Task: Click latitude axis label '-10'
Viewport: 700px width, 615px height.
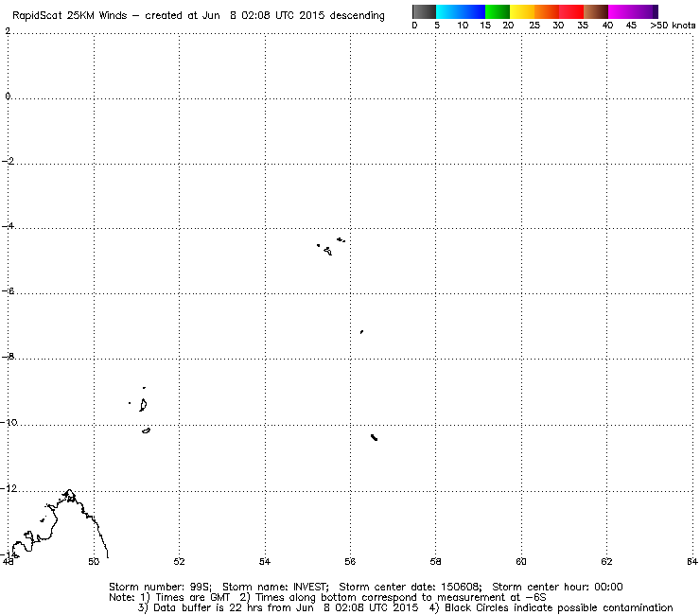Action: tap(9, 422)
